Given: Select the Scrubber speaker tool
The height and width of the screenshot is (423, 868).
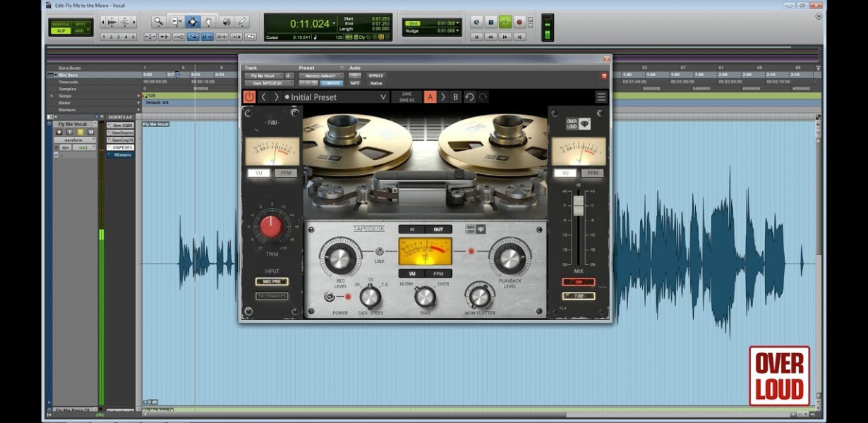Looking at the screenshot, I should (226, 22).
